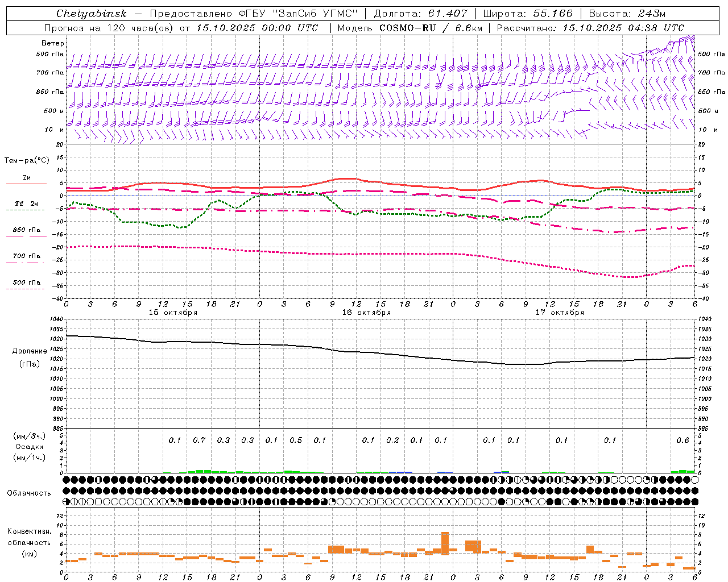Click the 0.7 precipitation value
The height and width of the screenshot is (582, 728).
[199, 440]
